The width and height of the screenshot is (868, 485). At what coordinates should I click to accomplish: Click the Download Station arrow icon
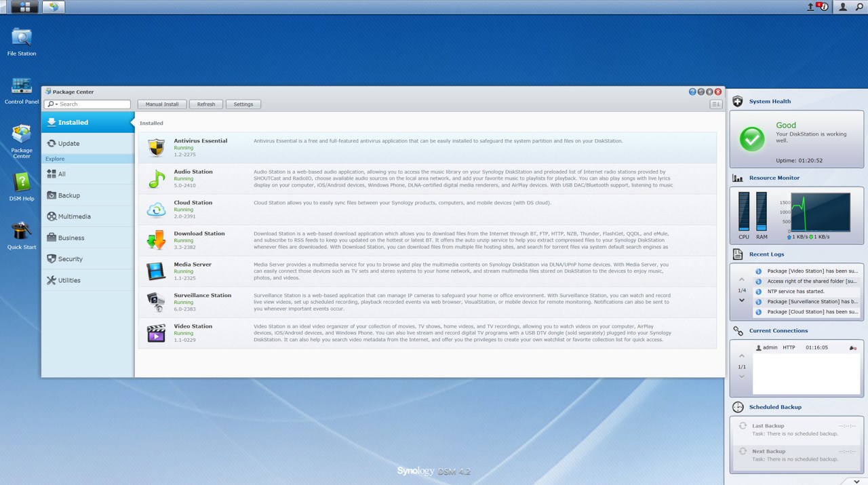tap(156, 240)
